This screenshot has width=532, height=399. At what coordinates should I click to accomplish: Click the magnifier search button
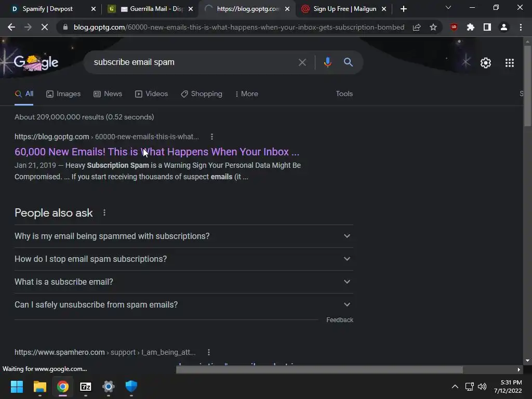click(x=348, y=62)
